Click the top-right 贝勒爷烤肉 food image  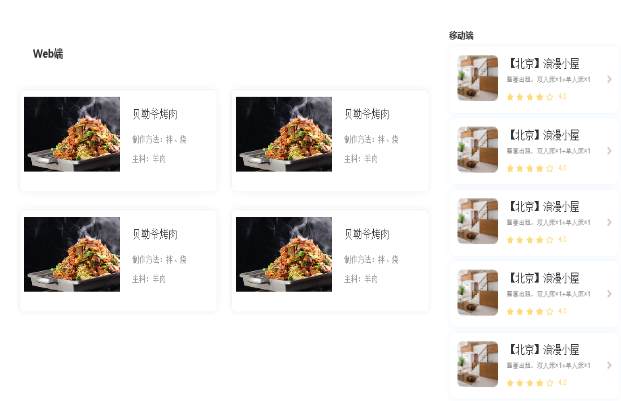click(x=284, y=134)
